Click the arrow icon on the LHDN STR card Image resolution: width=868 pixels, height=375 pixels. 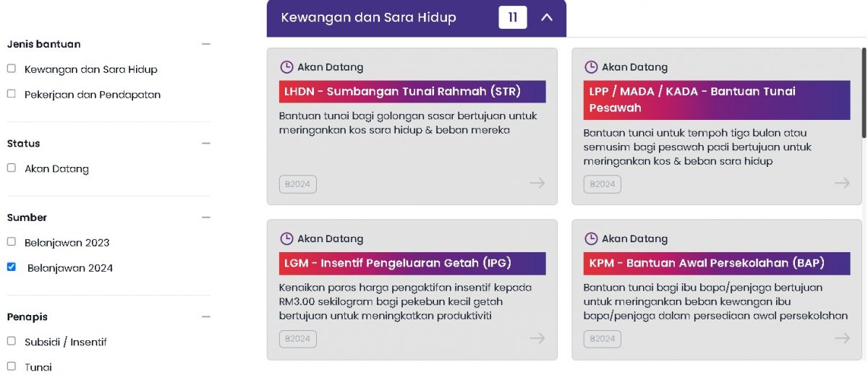(x=537, y=184)
